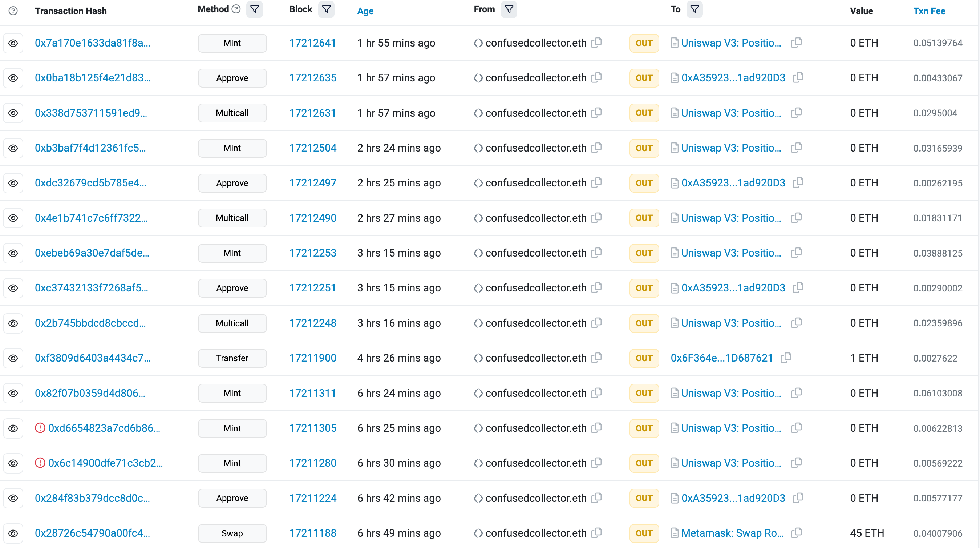Preview transaction 0x28726c54790a00fc4 details
The height and width of the screenshot is (548, 980).
[13, 533]
